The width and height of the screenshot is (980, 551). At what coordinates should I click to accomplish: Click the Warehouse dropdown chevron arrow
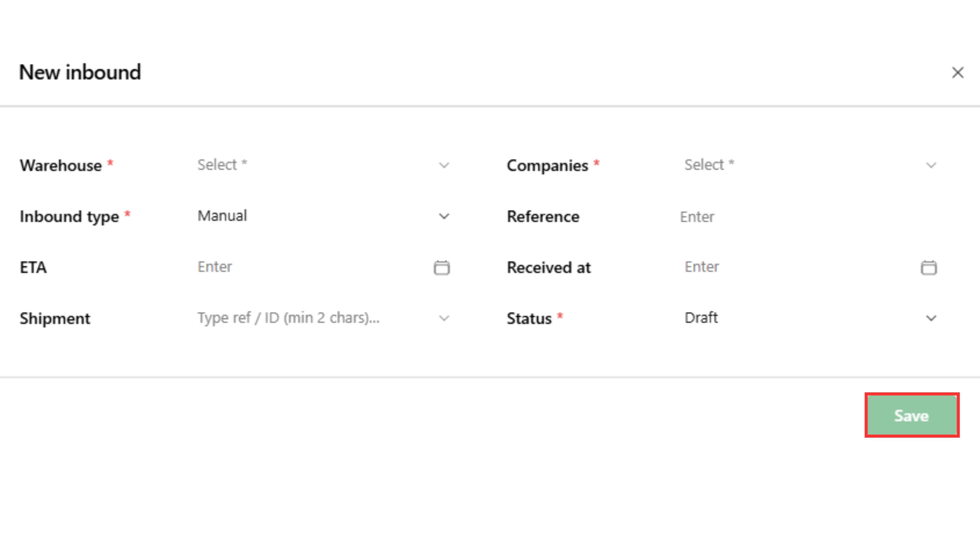tap(444, 165)
